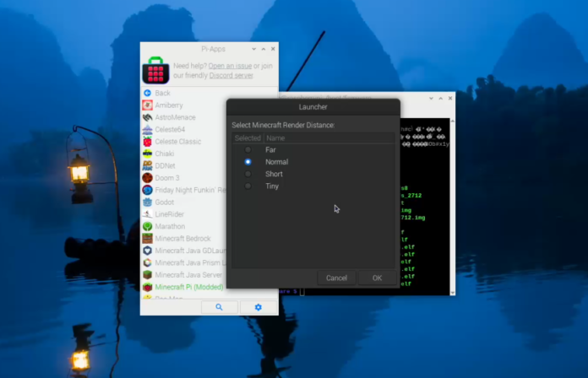Click the Pi-Apps logo in the header

155,70
